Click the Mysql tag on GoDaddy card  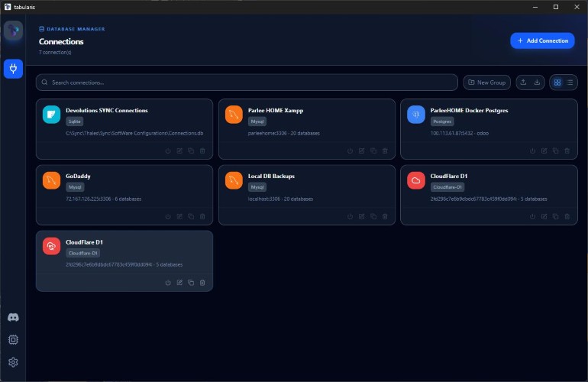[75, 187]
